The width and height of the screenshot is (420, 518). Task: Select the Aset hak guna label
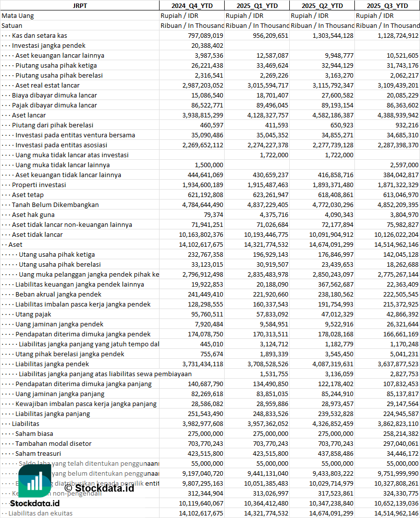click(x=33, y=214)
